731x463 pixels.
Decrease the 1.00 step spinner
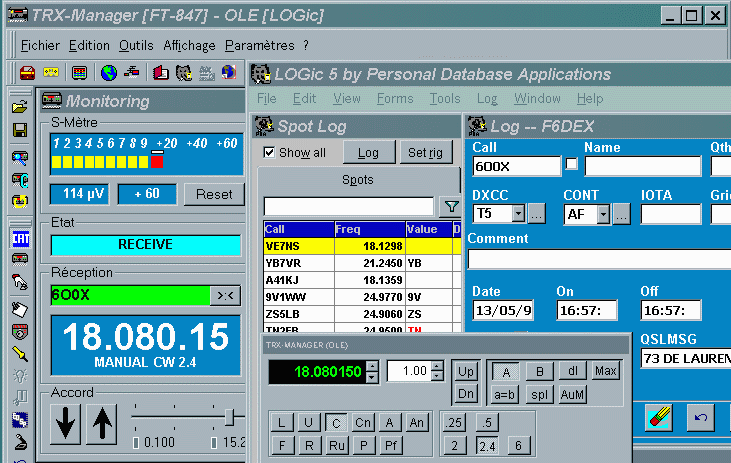pyautogui.click(x=437, y=376)
